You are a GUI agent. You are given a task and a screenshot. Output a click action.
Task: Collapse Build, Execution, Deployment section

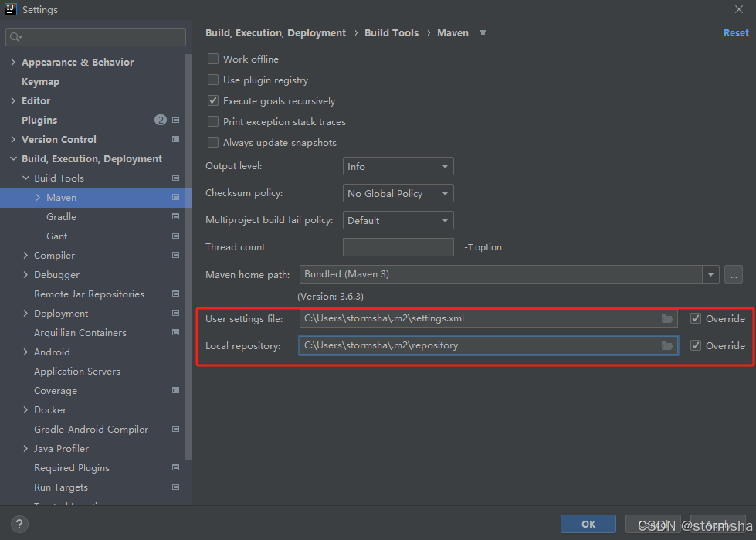(13, 158)
